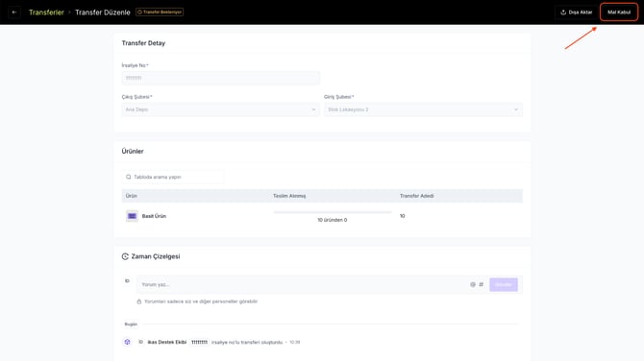Click the Basit Ürün product thumbnail
644x361 pixels.
pos(132,216)
